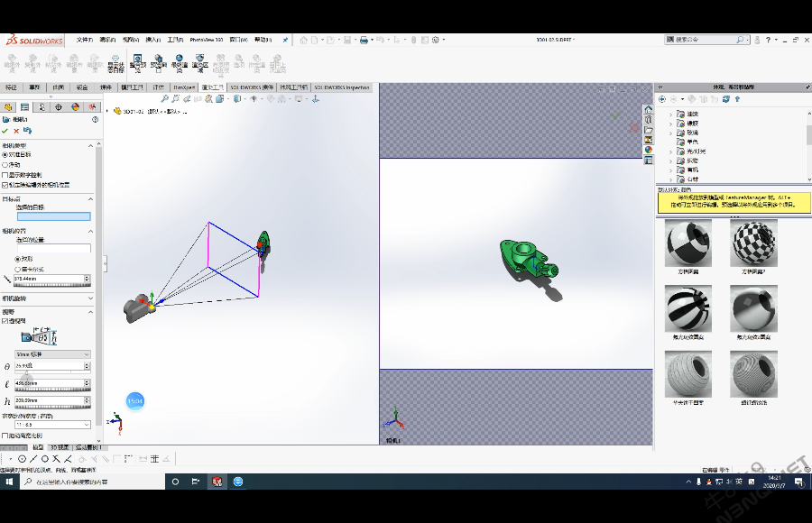Viewport: 812px width, 523px height.
Task: Switch to 钣金 ribbon tab
Action: click(82, 87)
